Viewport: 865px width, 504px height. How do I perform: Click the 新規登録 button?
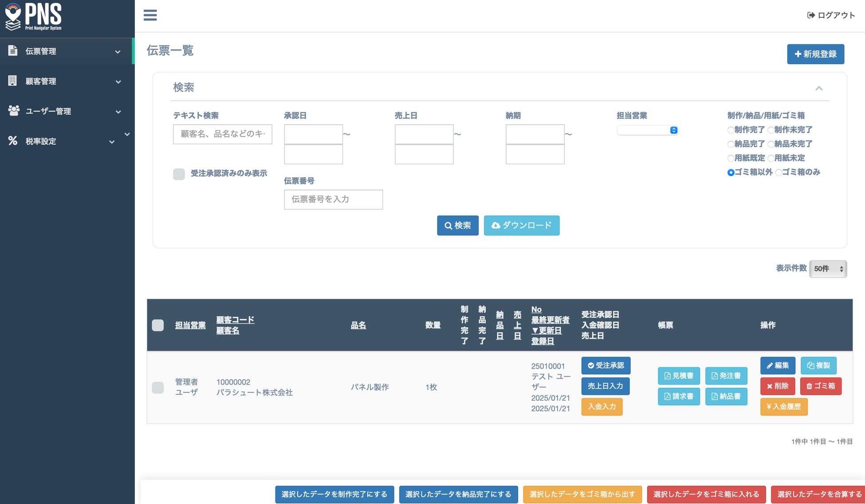(x=815, y=54)
